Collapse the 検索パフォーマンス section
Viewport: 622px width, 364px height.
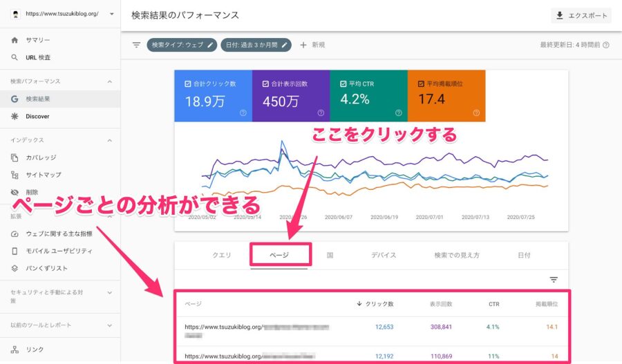[x=109, y=82]
